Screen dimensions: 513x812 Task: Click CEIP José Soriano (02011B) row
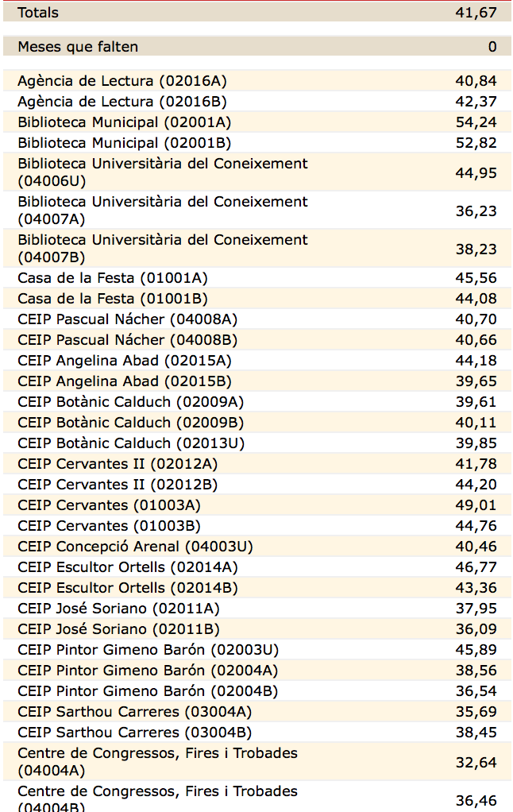118,629
